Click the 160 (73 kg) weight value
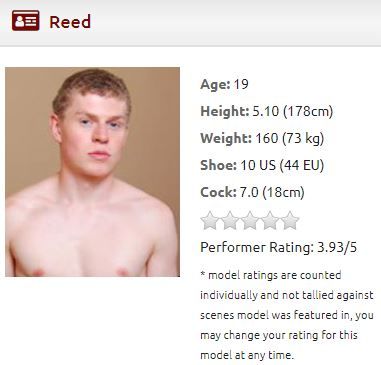 290,138
